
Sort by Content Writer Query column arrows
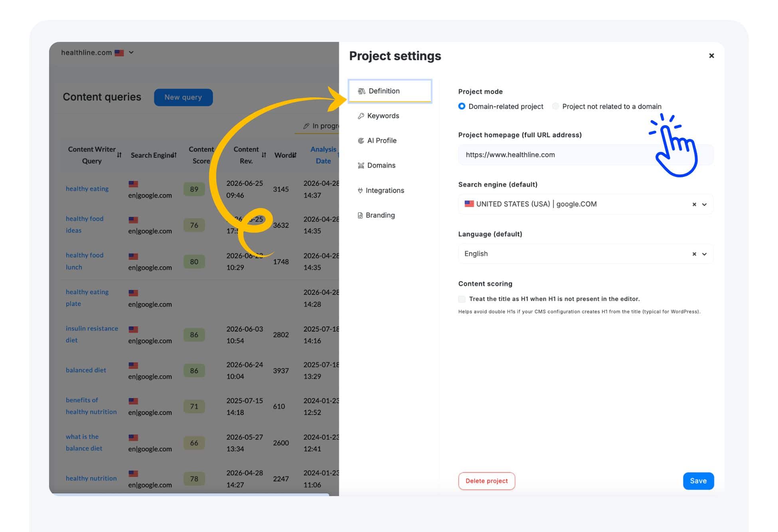pos(119,155)
